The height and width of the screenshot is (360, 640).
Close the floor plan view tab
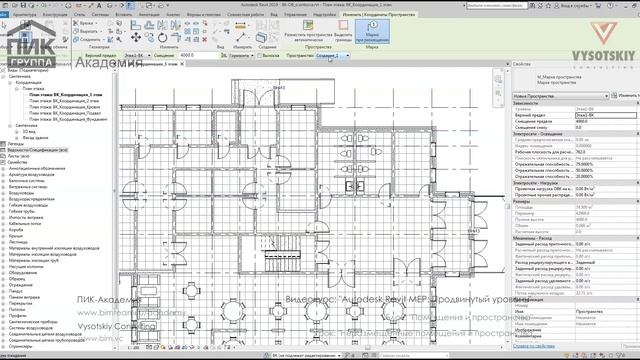182,64
